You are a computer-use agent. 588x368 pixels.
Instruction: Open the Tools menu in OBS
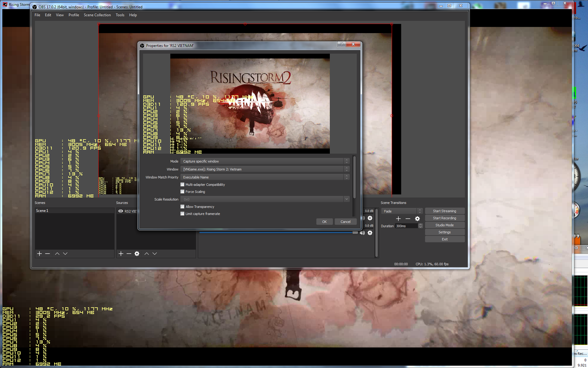(x=120, y=15)
